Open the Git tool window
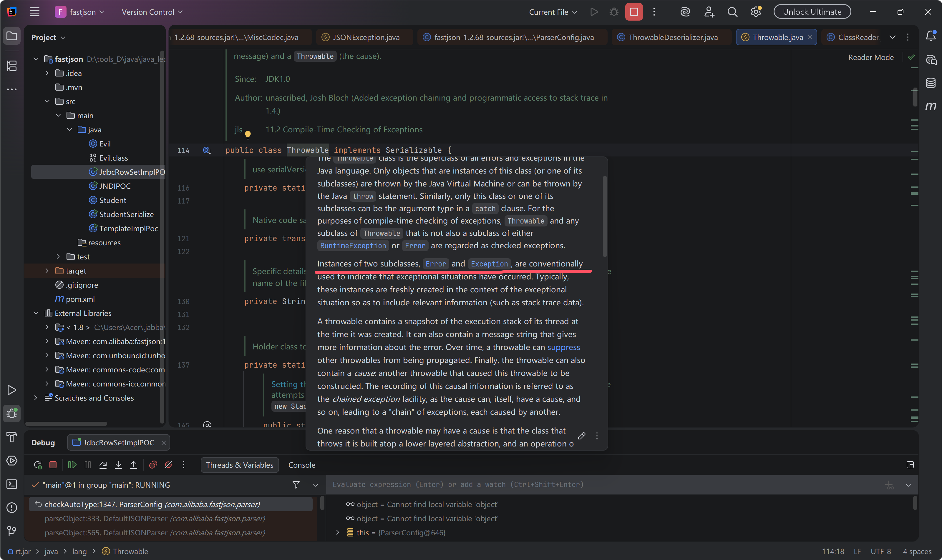Image resolution: width=942 pixels, height=560 pixels. tap(12, 531)
